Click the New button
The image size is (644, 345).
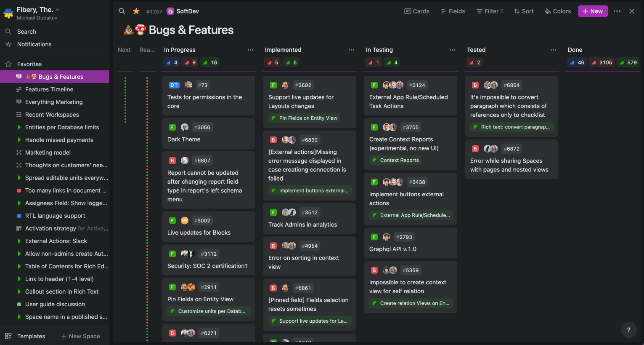(x=593, y=11)
